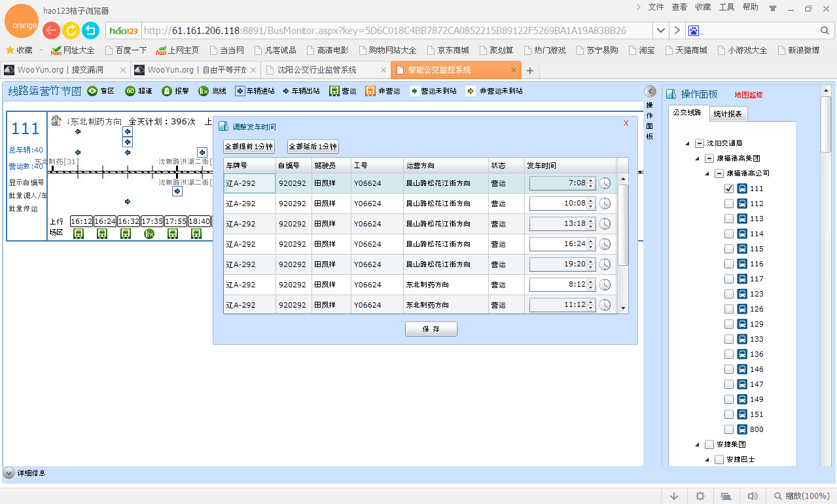Image resolution: width=837 pixels, height=504 pixels.
Task: Click the 超速 speed limit icon
Action: point(130,91)
